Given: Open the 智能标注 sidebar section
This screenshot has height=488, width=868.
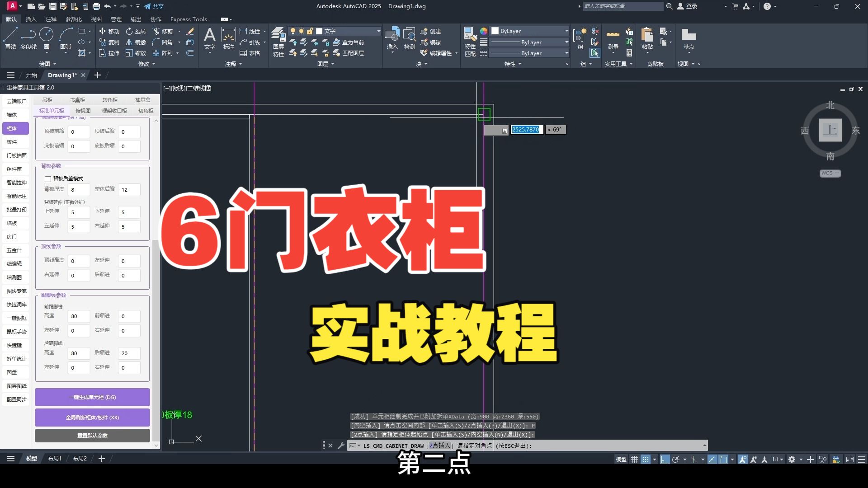Looking at the screenshot, I should pyautogui.click(x=15, y=196).
